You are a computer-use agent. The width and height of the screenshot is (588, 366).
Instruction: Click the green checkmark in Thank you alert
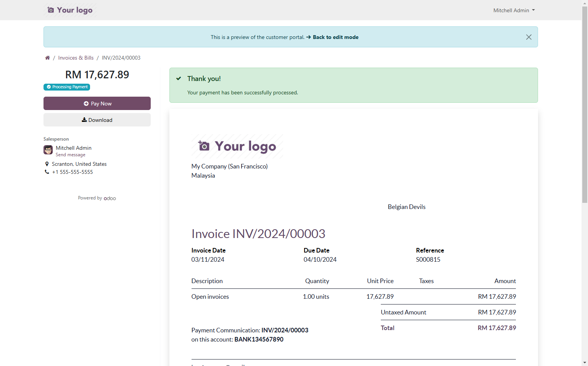(179, 78)
